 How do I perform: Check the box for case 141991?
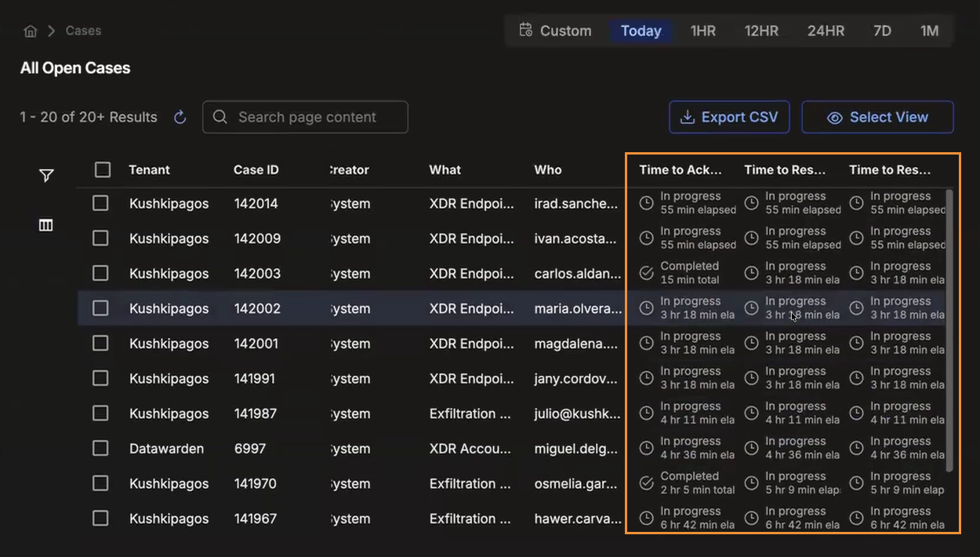click(100, 378)
